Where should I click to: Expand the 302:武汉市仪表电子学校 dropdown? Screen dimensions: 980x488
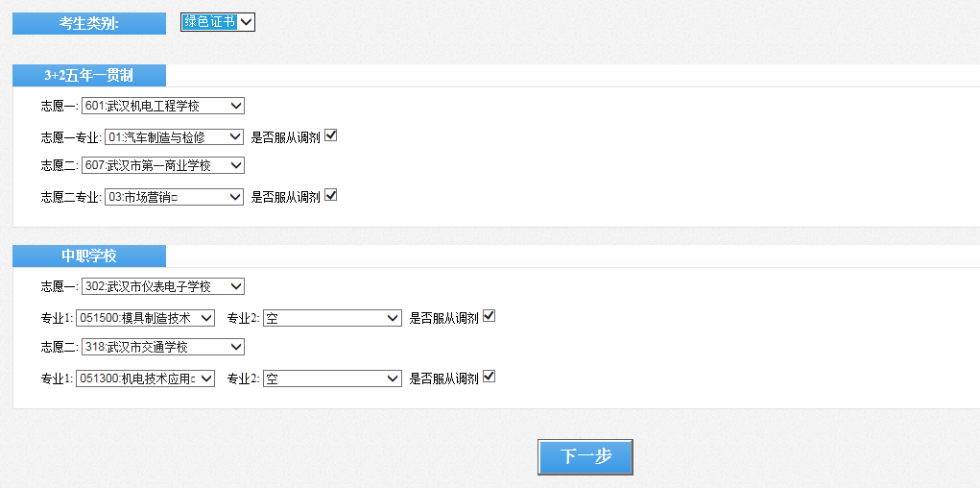[163, 286]
